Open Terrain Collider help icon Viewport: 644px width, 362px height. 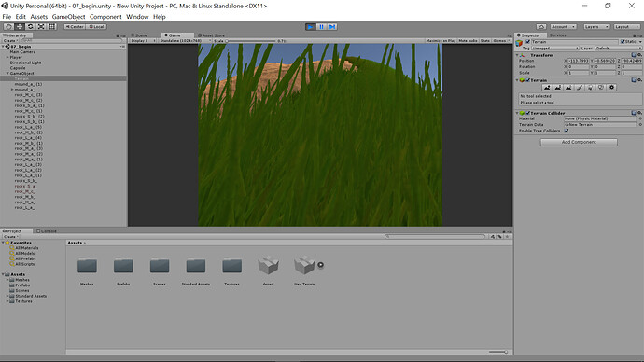click(634, 113)
